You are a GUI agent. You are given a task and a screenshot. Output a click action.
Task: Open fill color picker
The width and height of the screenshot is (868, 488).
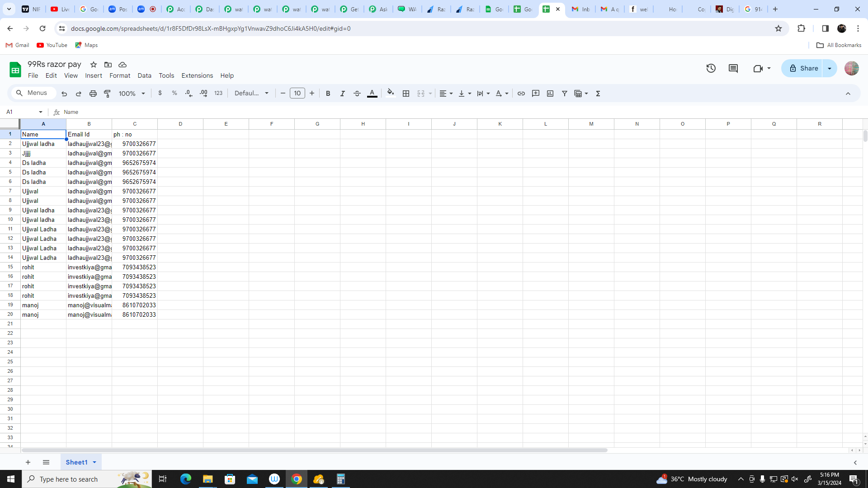(391, 93)
